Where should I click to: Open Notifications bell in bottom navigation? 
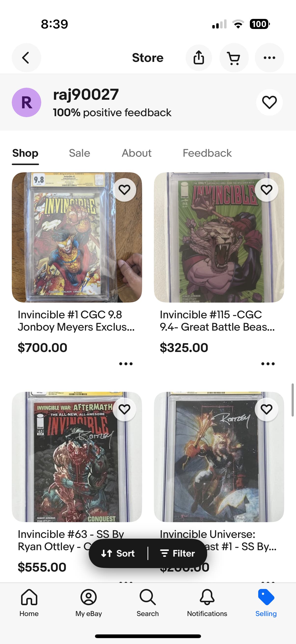point(207,603)
